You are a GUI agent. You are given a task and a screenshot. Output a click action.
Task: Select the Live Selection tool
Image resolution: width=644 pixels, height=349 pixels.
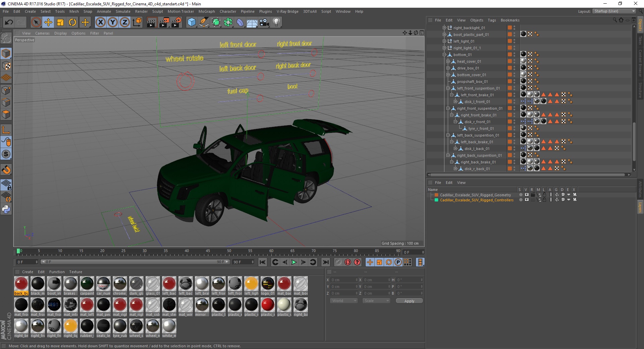click(x=36, y=22)
